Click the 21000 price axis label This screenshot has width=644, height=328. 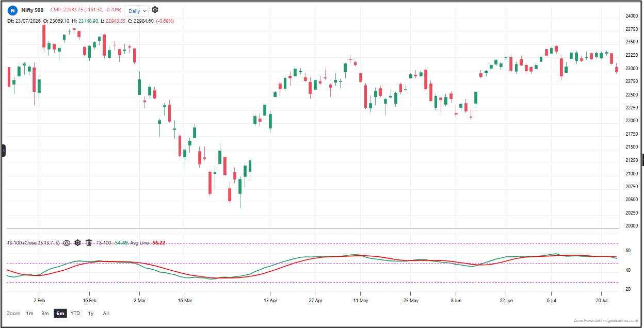coord(631,174)
